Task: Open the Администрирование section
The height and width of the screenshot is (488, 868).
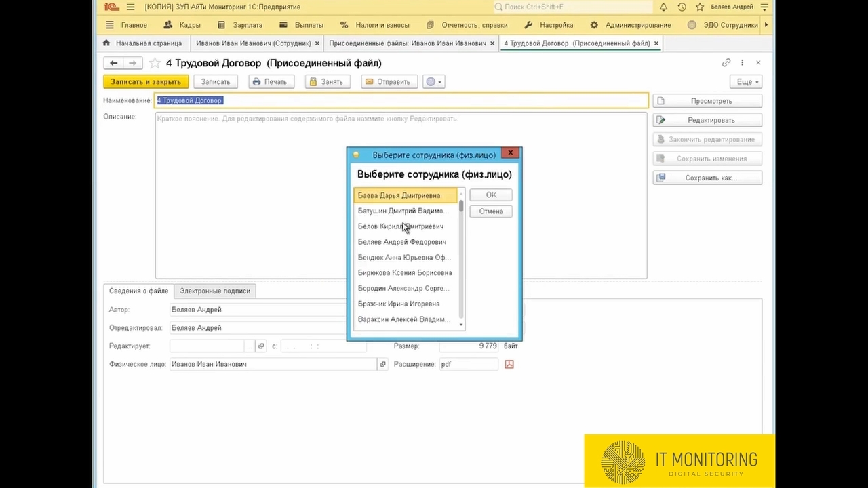Action: 630,25
